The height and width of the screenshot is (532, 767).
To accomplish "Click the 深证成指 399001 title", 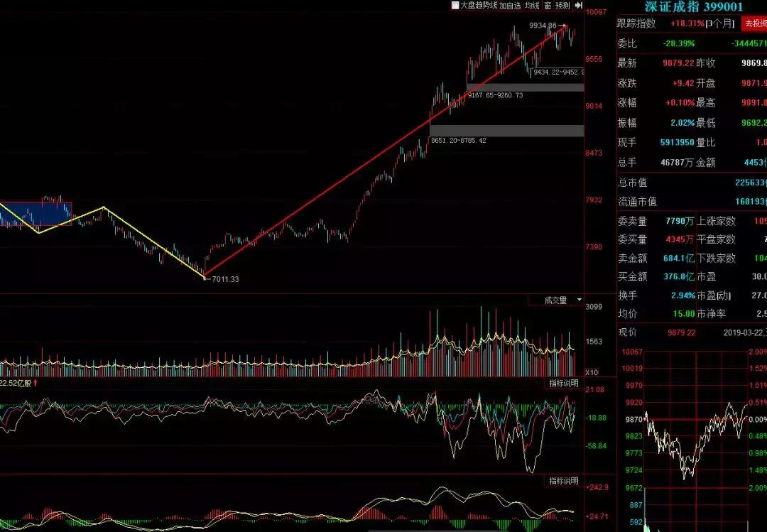I will pyautogui.click(x=693, y=7).
